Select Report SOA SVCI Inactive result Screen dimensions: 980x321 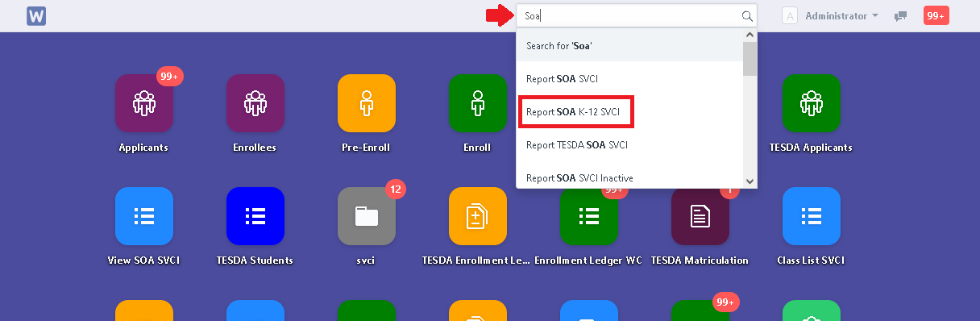(x=629, y=177)
